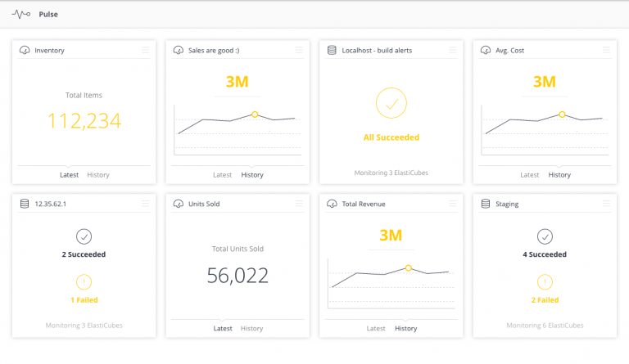Click the 1 Failed link on 12.35.62.1
This screenshot has width=629, height=364.
tap(84, 300)
